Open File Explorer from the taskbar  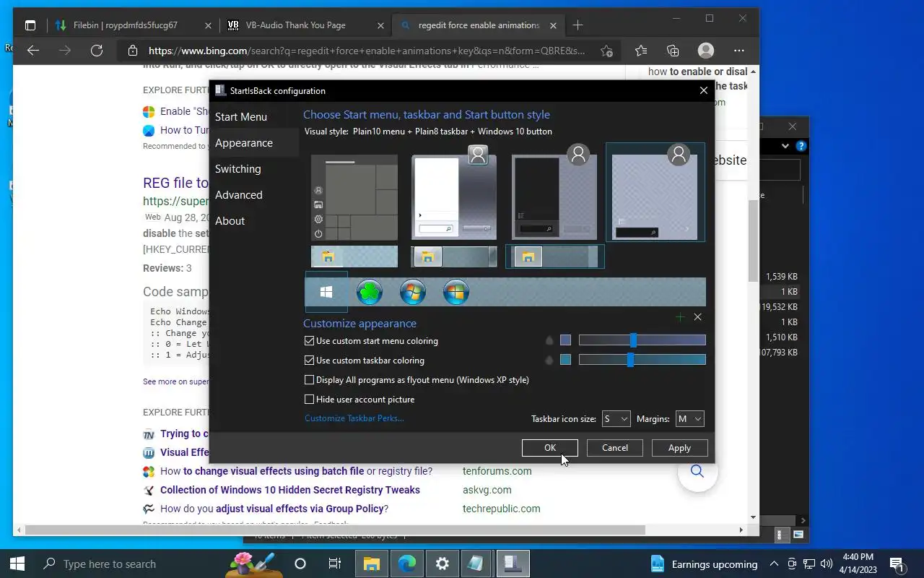tap(371, 564)
